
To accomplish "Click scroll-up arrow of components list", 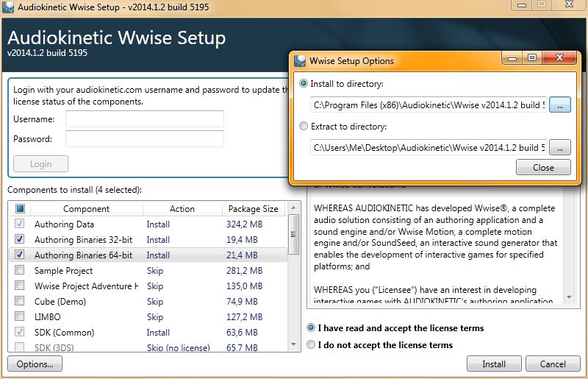I will point(293,208).
